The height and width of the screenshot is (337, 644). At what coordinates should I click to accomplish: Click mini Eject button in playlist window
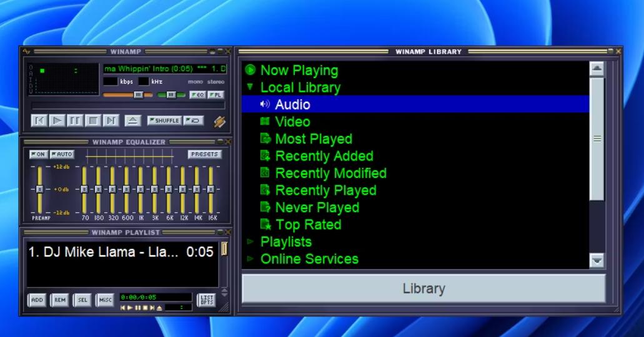(x=159, y=308)
